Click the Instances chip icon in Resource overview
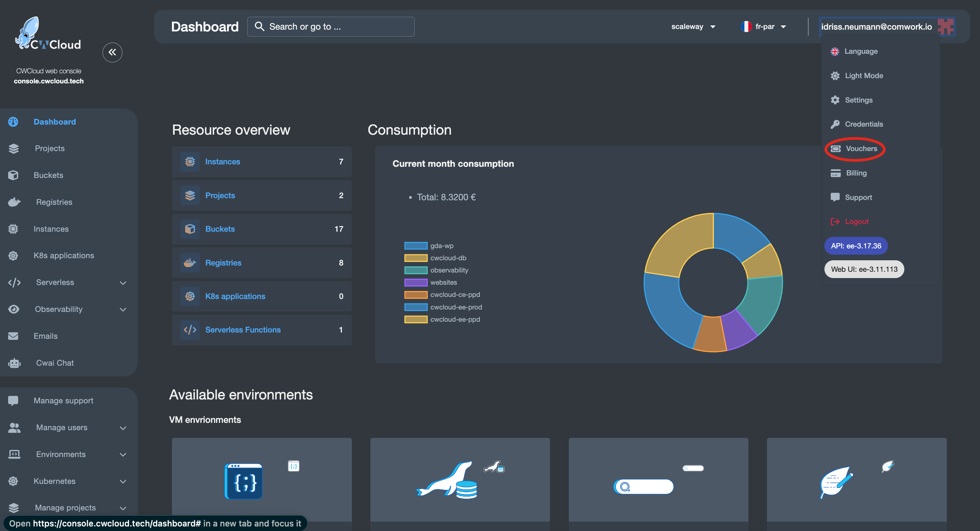 (190, 162)
